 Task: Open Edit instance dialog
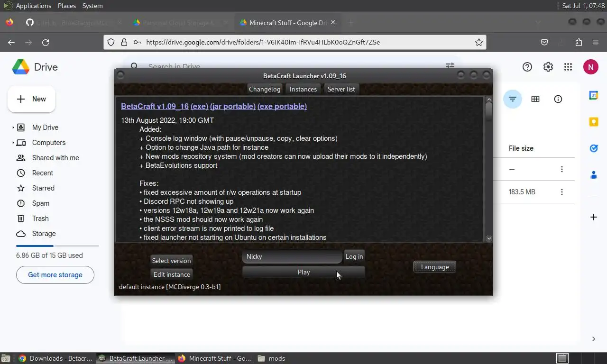coord(172,274)
